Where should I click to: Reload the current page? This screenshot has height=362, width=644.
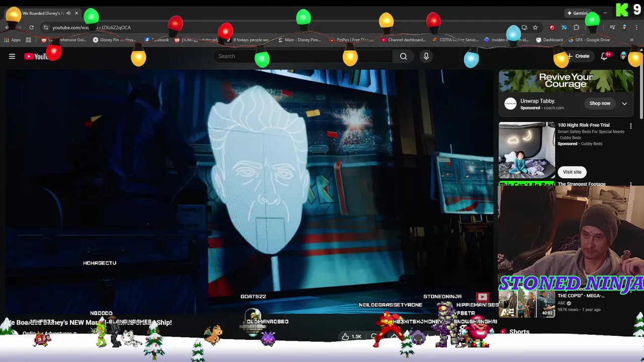31,28
